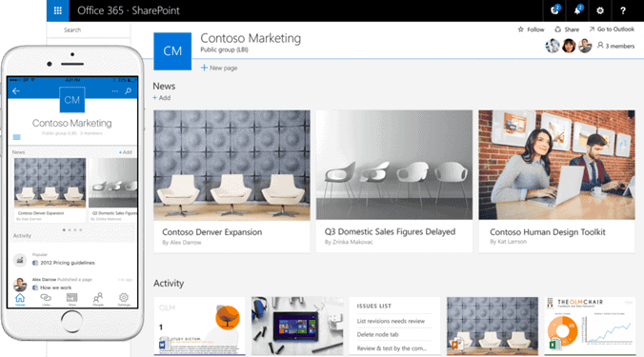Tap the phone CM logo tile
The height and width of the screenshot is (357, 644).
coord(72,100)
